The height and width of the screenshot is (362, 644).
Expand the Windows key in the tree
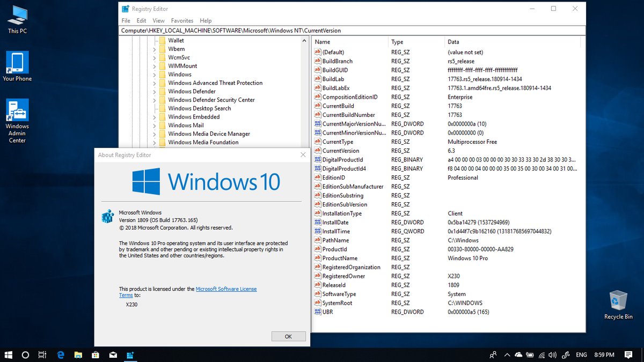click(155, 75)
